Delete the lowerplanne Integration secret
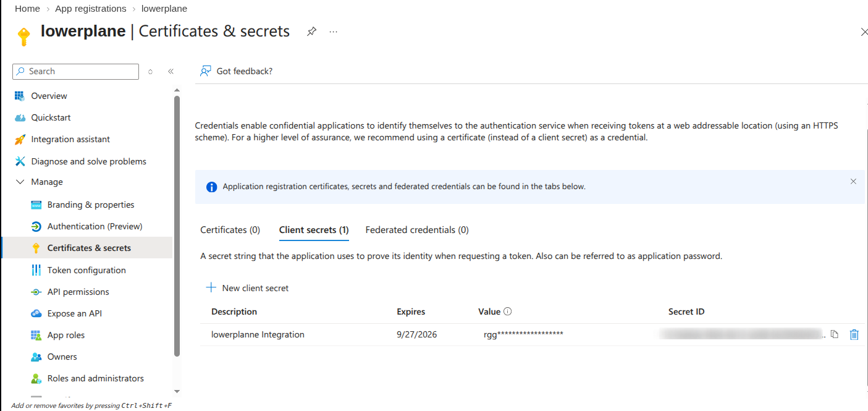Viewport: 868px width, 411px height. [x=854, y=334]
